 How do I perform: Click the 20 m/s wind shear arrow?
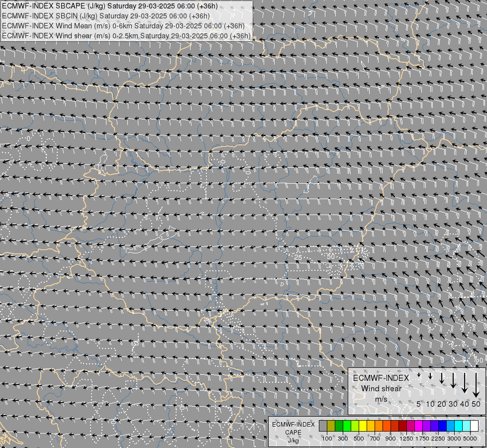coord(442,378)
